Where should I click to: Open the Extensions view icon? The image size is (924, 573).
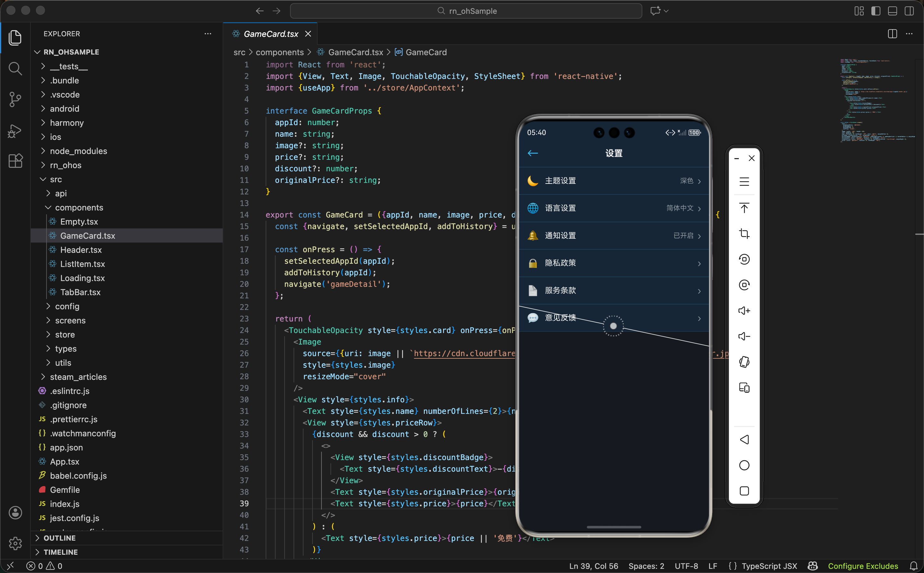[15, 161]
